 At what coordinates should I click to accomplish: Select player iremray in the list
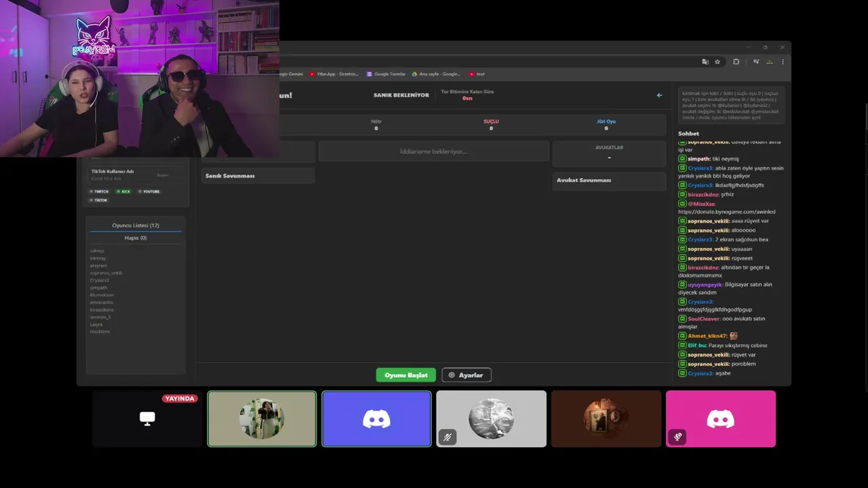click(x=98, y=258)
